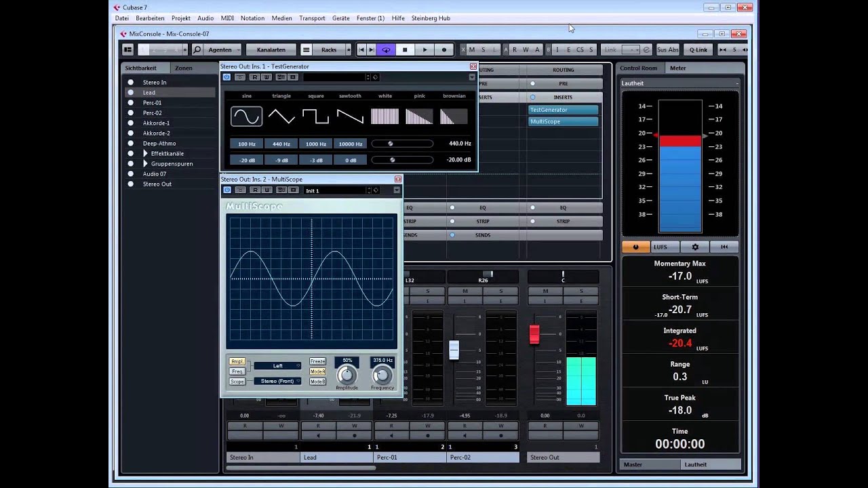Open the MIDI menu
Image resolution: width=868 pixels, height=488 pixels.
point(227,18)
